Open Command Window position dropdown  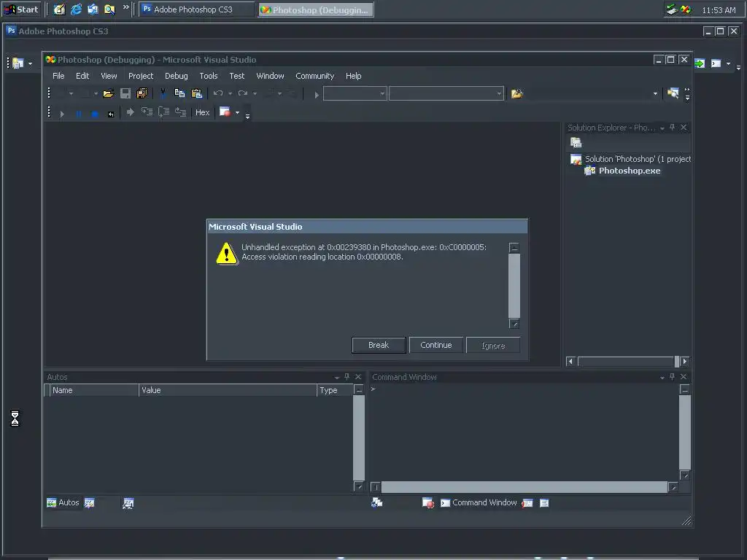pyautogui.click(x=662, y=378)
